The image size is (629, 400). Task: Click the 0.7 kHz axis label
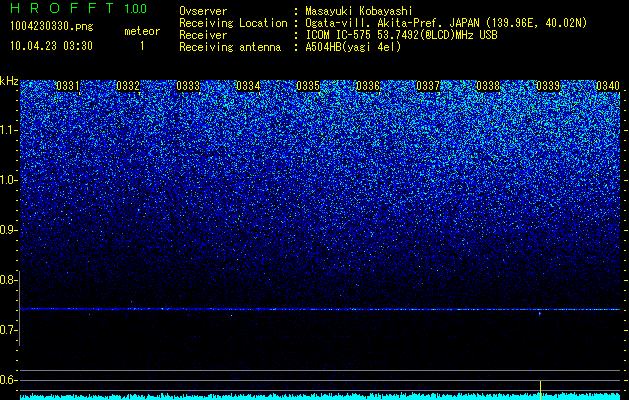click(8, 330)
